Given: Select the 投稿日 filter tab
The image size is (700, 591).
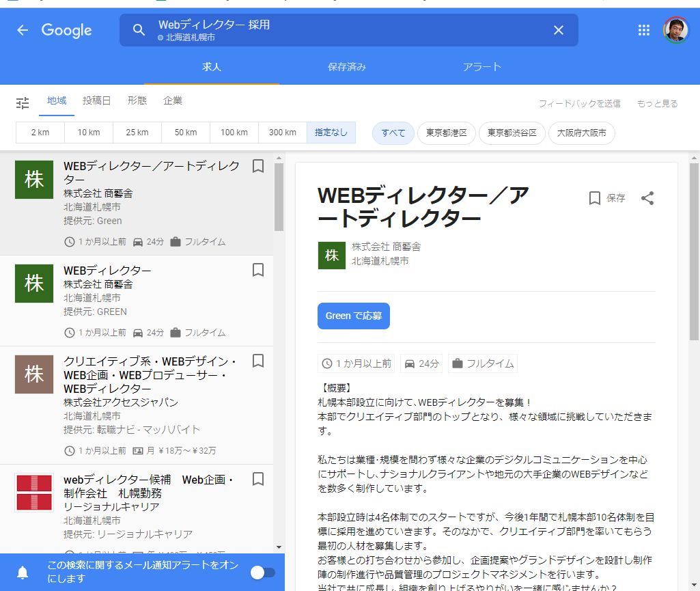Looking at the screenshot, I should [x=96, y=101].
